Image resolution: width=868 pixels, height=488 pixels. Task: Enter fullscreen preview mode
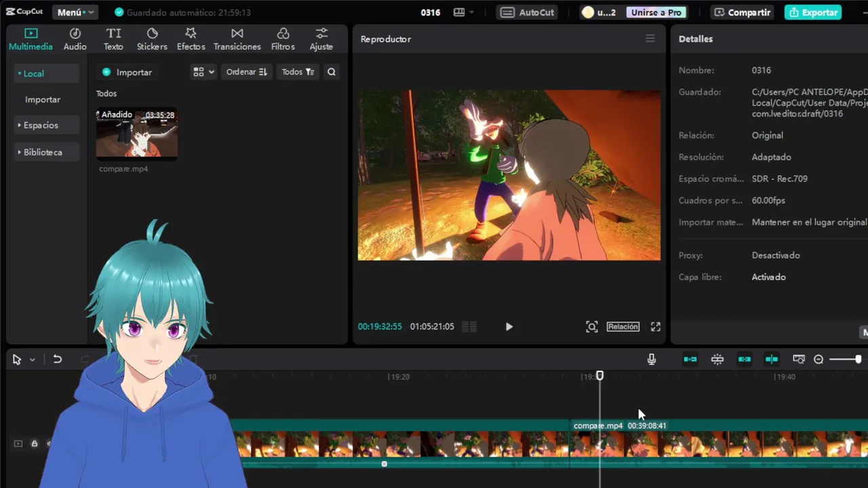pyautogui.click(x=656, y=327)
